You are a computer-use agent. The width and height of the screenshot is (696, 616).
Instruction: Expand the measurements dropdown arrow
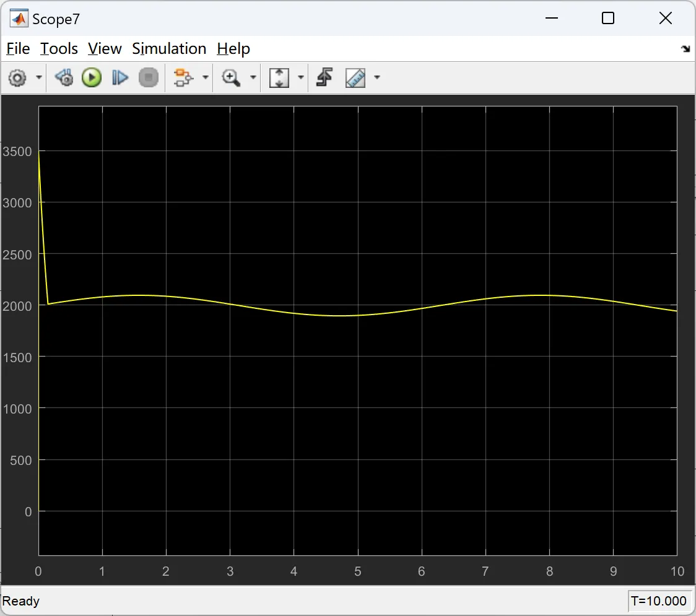click(377, 77)
